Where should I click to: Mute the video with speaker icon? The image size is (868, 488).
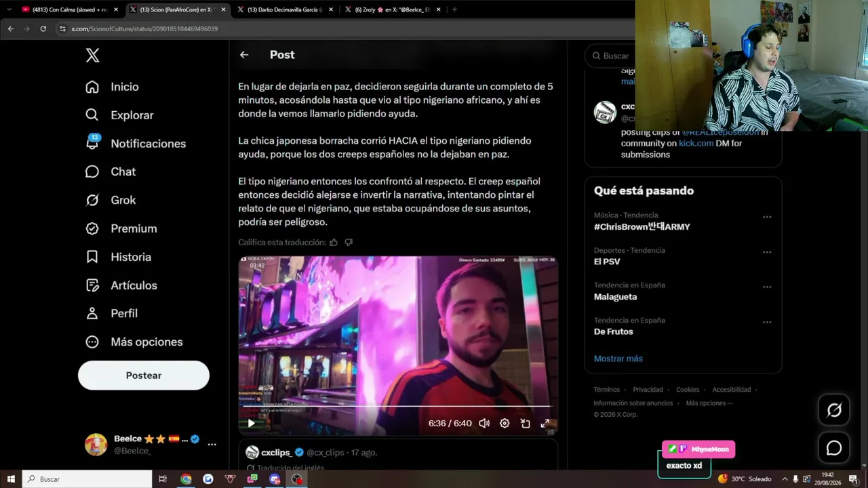(484, 423)
